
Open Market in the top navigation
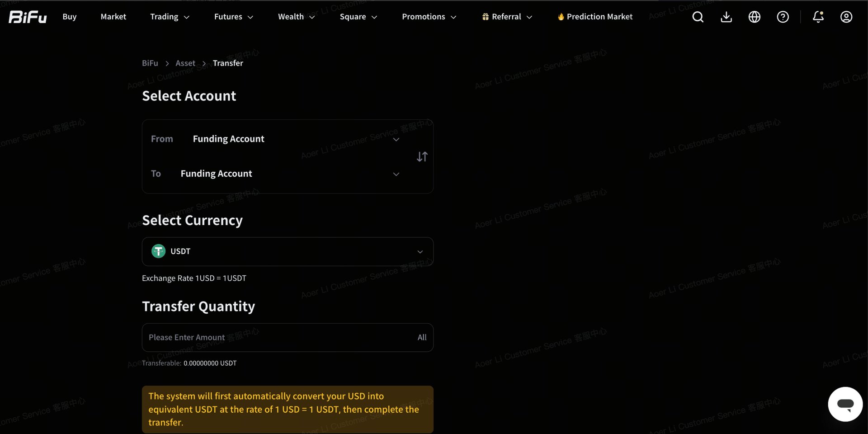tap(113, 17)
